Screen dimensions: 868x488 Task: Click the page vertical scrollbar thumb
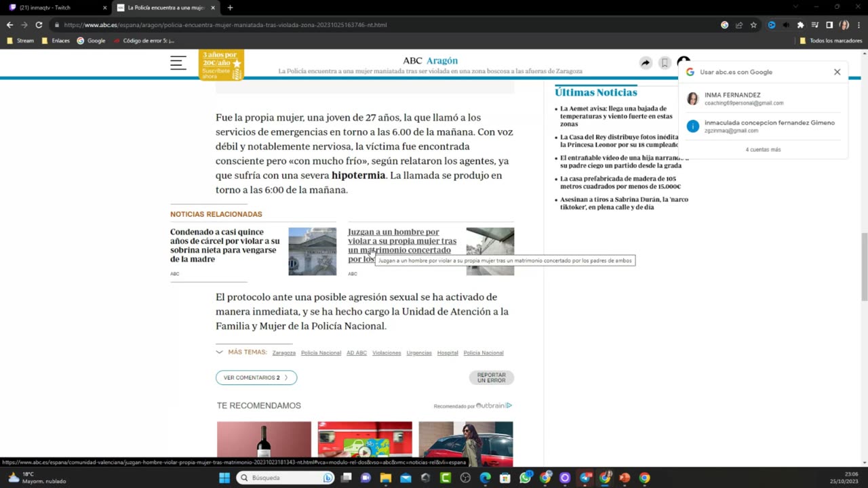coord(864,267)
